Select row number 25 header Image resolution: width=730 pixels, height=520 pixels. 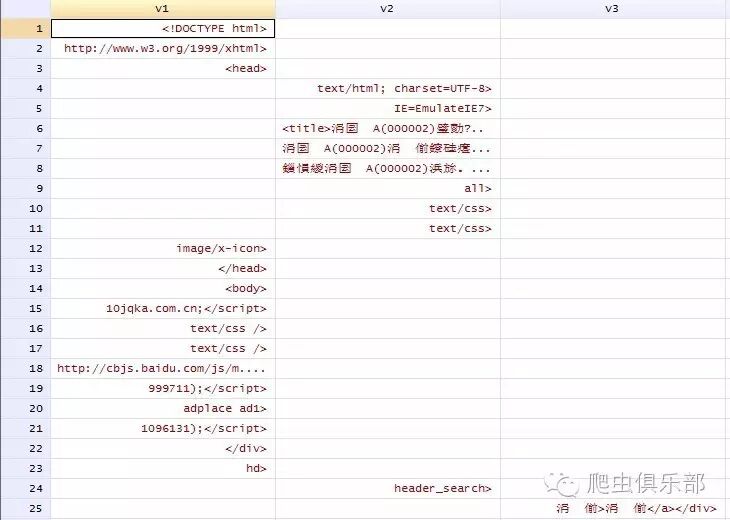[25, 508]
